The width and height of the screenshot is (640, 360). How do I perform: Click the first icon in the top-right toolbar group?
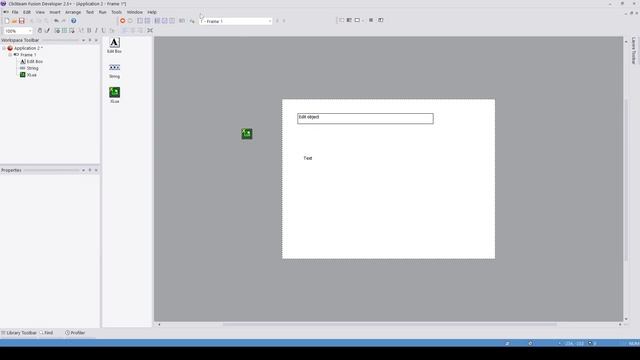point(342,20)
